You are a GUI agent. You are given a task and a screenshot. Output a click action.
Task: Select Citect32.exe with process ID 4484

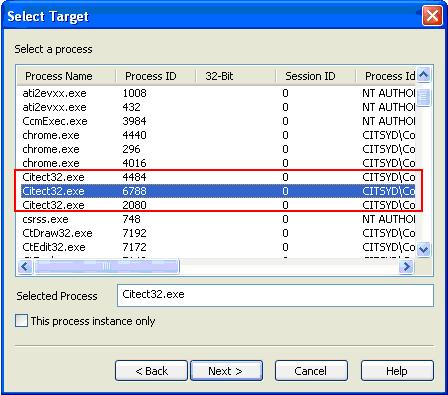click(x=218, y=177)
